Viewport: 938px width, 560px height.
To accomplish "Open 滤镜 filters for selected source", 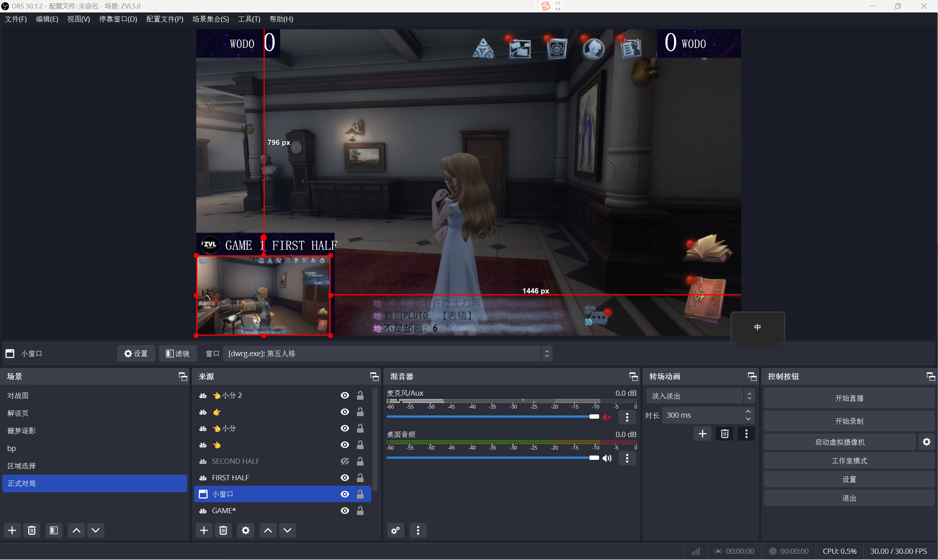I will coord(178,353).
